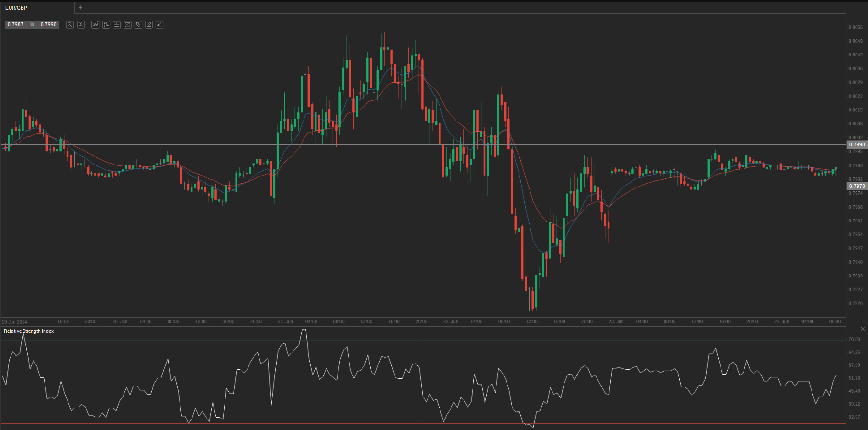Open chart settings sliders icon

tap(117, 25)
